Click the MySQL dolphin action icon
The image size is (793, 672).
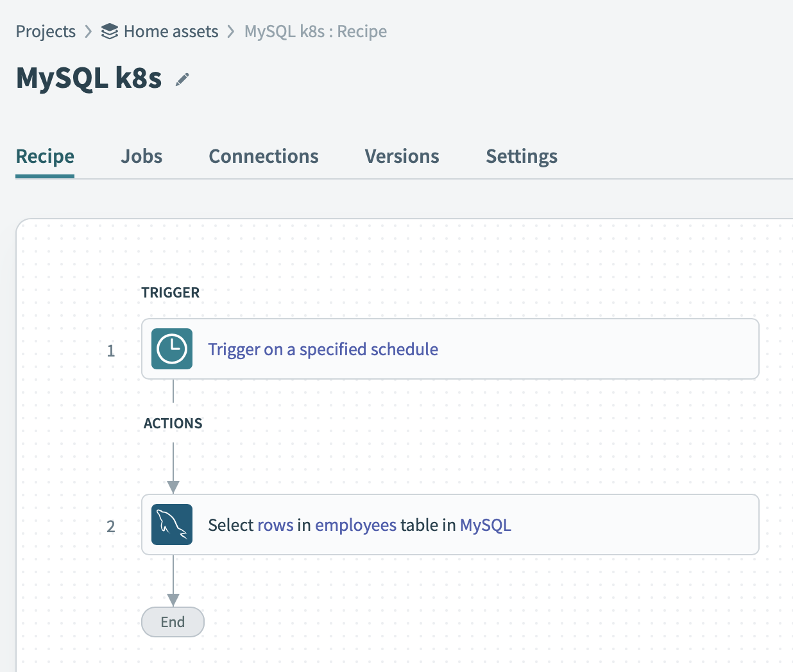(172, 525)
